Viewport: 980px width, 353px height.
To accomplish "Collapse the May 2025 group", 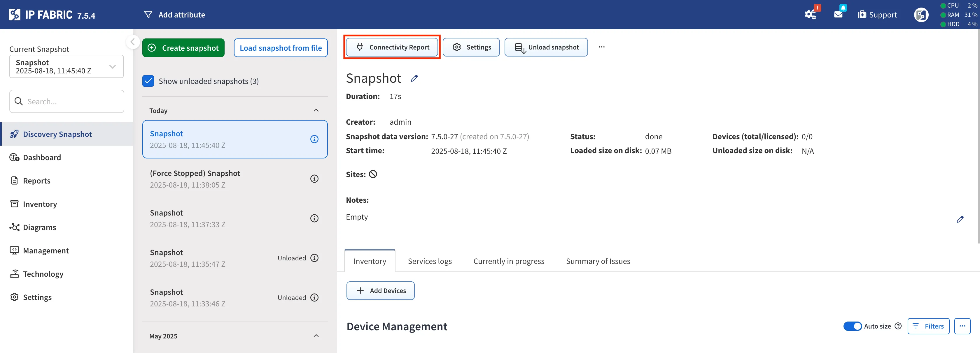I will pyautogui.click(x=316, y=336).
